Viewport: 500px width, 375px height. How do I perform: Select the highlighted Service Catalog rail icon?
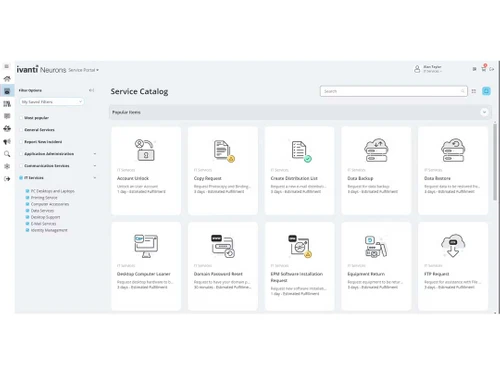point(7,91)
